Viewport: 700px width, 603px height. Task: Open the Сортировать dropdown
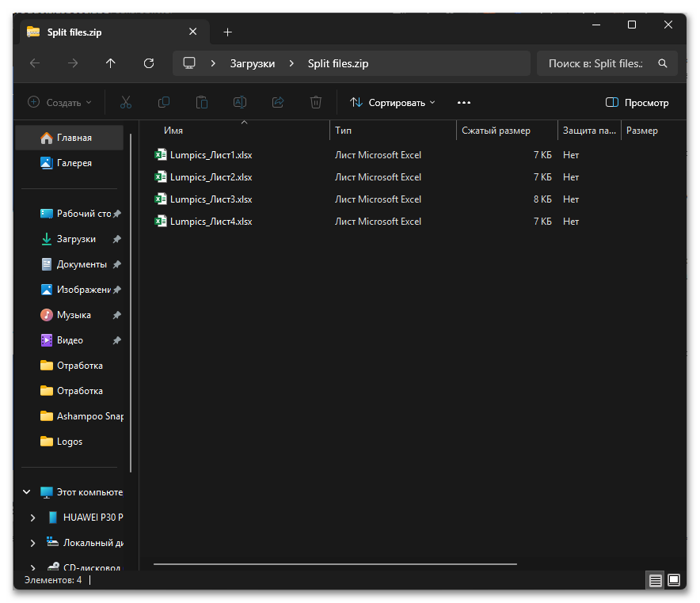(x=394, y=102)
